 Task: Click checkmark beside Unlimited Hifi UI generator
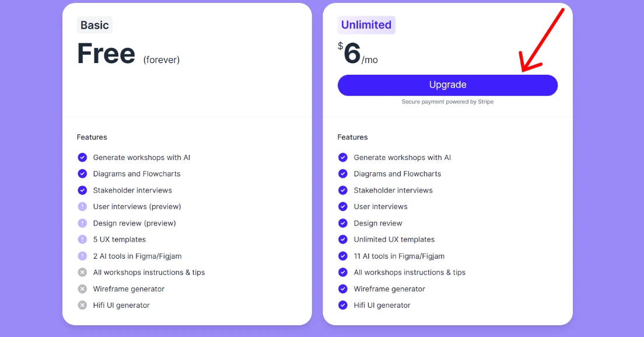tap(343, 305)
